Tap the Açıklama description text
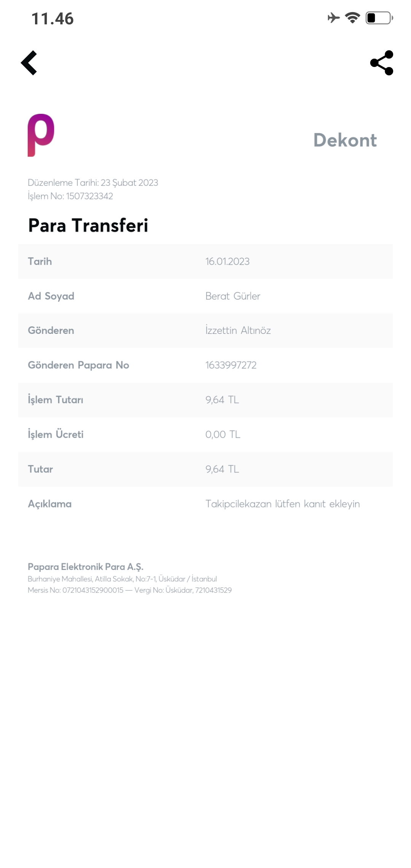 pyautogui.click(x=282, y=504)
